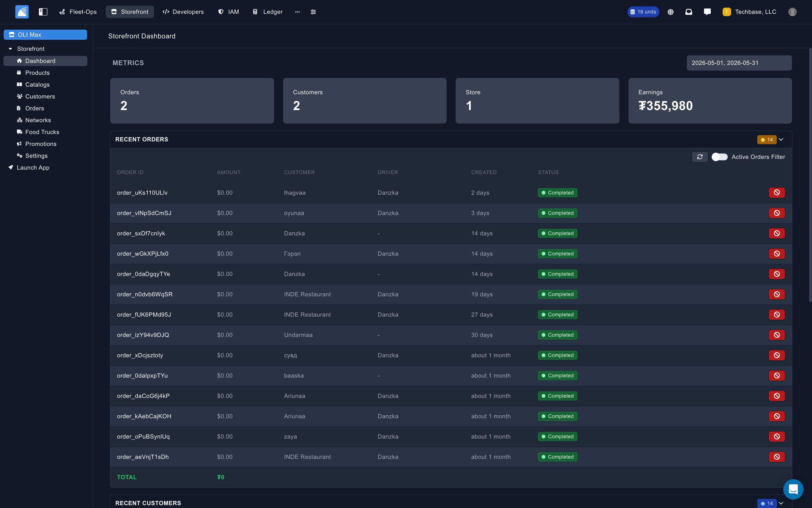
Task: Cancel order_0daDgqyTYe with red icon
Action: pos(776,274)
